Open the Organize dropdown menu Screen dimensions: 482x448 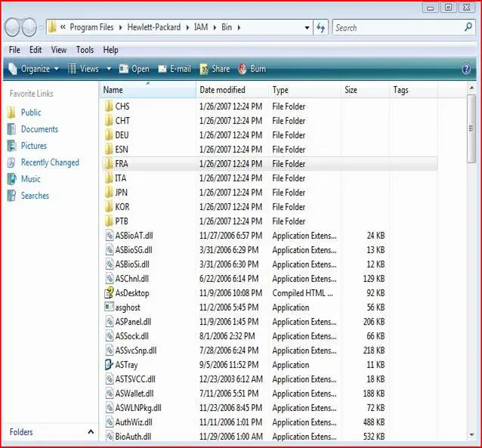pyautogui.click(x=35, y=69)
